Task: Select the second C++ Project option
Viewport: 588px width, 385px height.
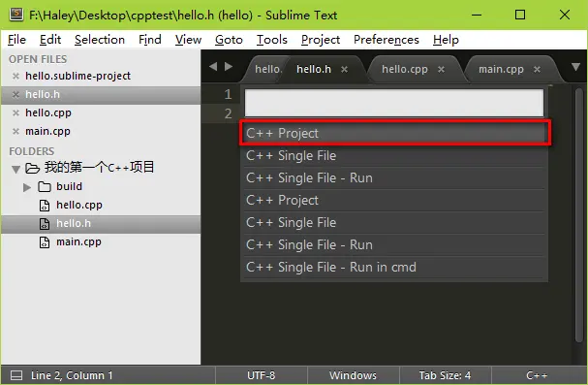Action: 393,201
